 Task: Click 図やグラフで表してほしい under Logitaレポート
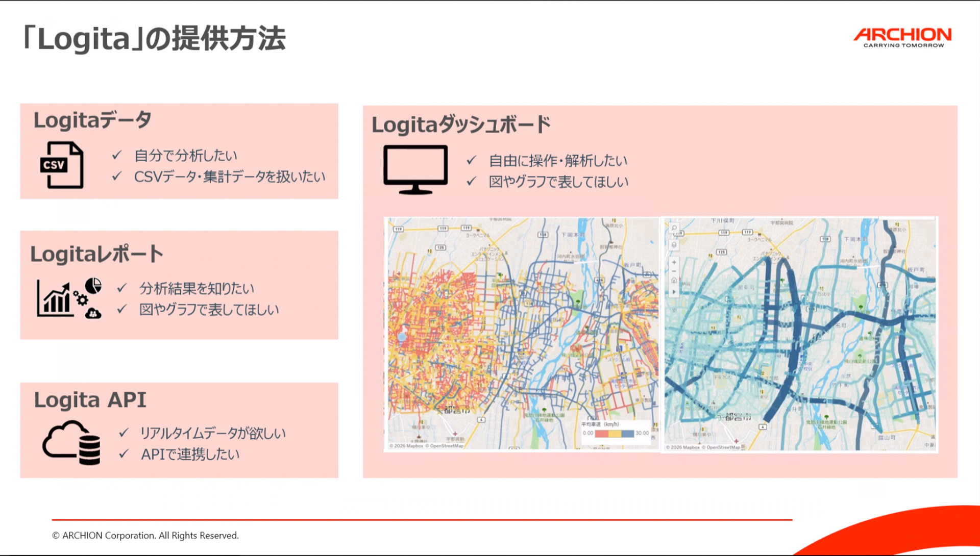(209, 310)
